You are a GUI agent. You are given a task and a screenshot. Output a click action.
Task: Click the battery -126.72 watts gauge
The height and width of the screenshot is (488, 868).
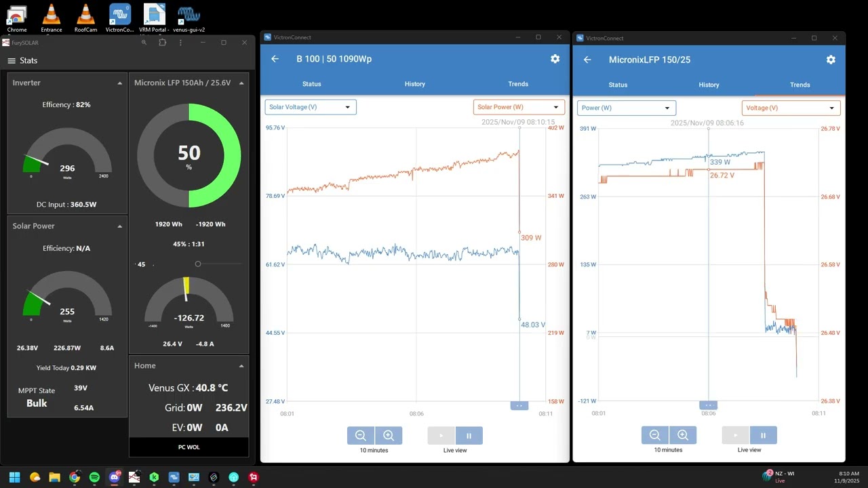(189, 303)
